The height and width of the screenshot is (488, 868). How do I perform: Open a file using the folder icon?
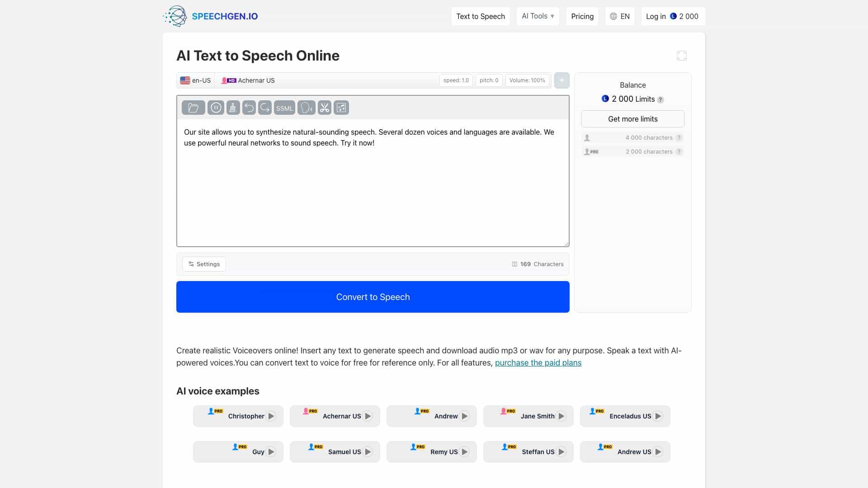point(193,108)
